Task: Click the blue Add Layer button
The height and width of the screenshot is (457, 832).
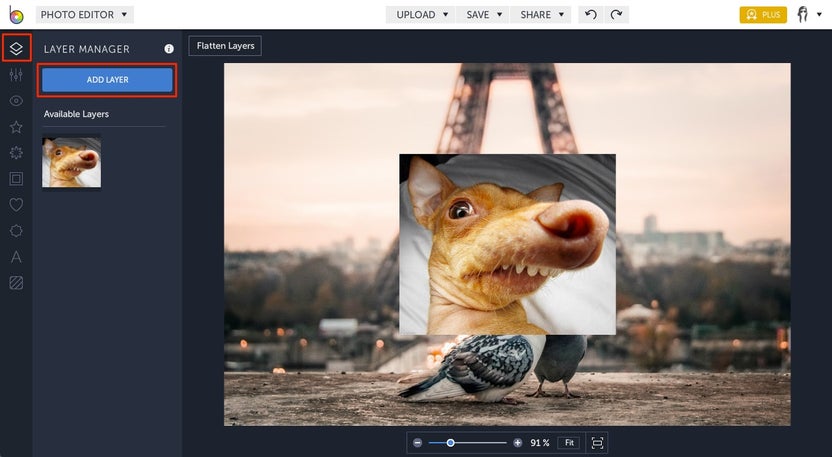Action: (107, 80)
